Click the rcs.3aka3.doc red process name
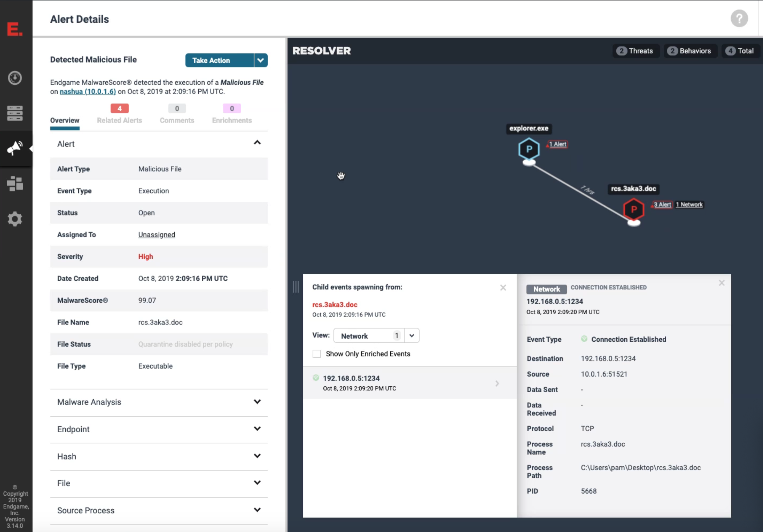This screenshot has height=532, width=763. (335, 305)
